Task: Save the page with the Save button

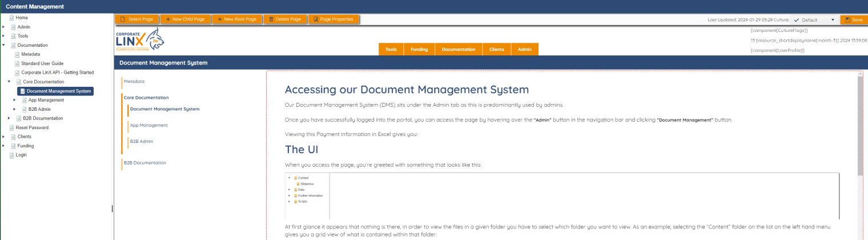Action: (x=853, y=20)
